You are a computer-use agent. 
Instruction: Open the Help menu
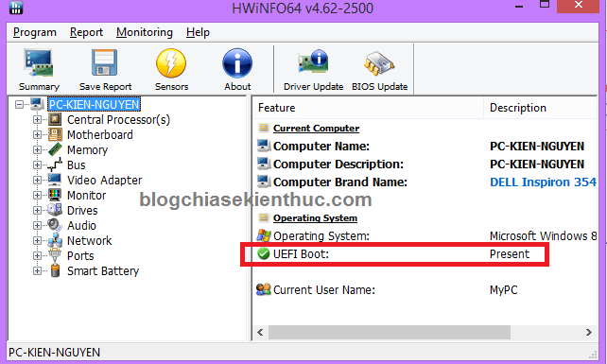click(198, 32)
